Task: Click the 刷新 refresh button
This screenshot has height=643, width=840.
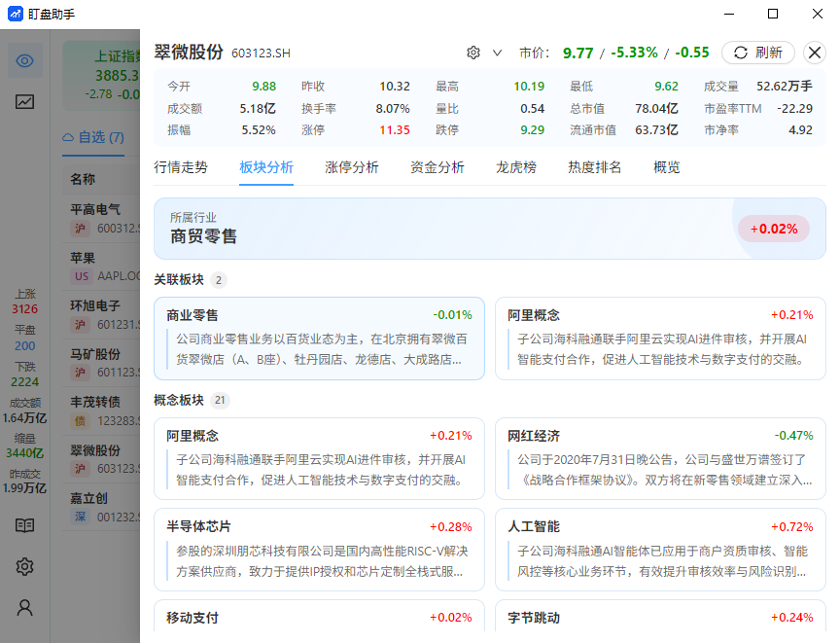Action: coord(758,53)
